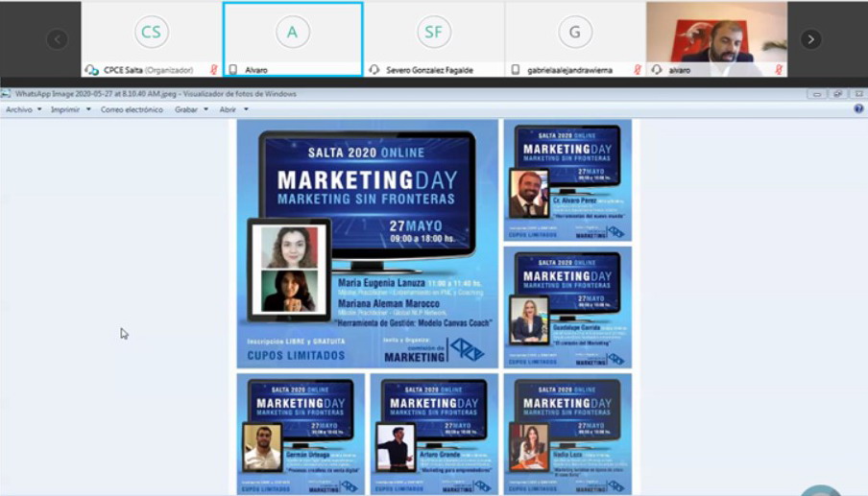Select the CS avatar circle
Screen dimensions: 868x496
tap(151, 32)
